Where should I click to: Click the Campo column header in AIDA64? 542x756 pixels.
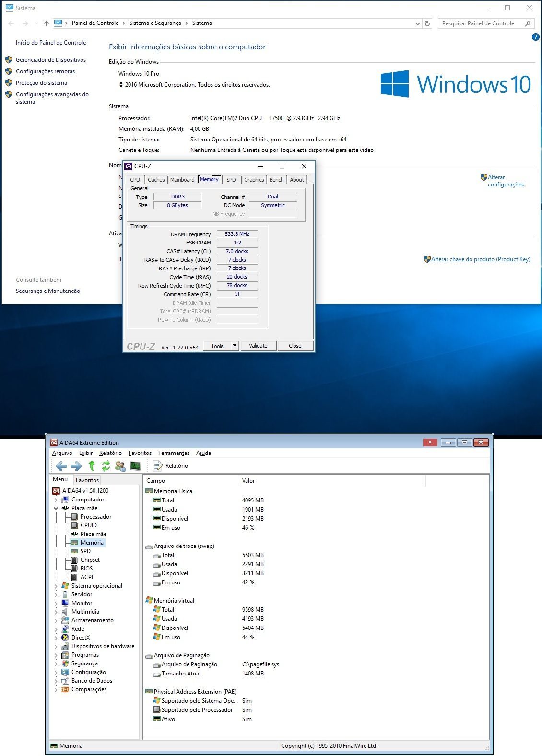(191, 481)
